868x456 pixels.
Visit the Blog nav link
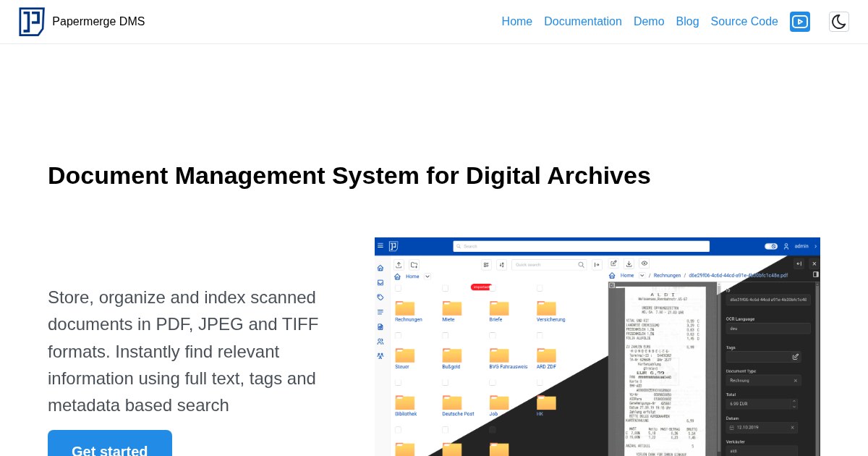pyautogui.click(x=688, y=22)
